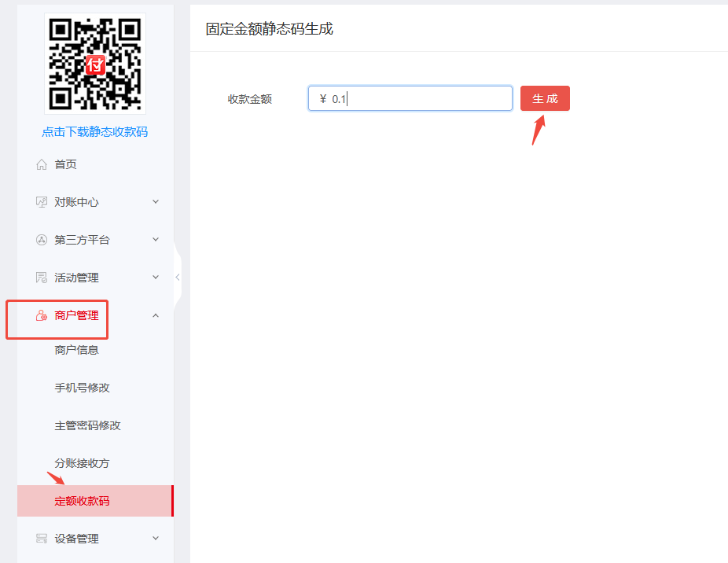The image size is (728, 563).
Task: Click the 对账中心 chart icon
Action: tap(42, 202)
